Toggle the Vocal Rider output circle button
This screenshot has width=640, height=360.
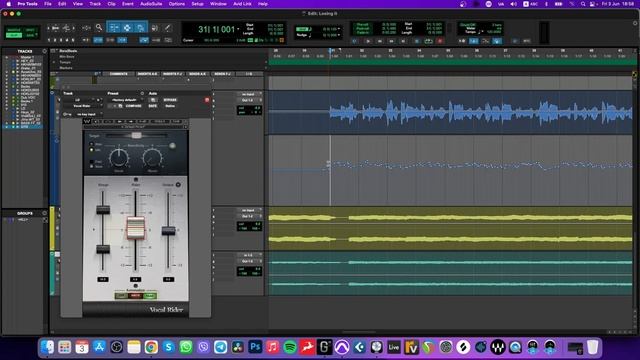(x=178, y=185)
